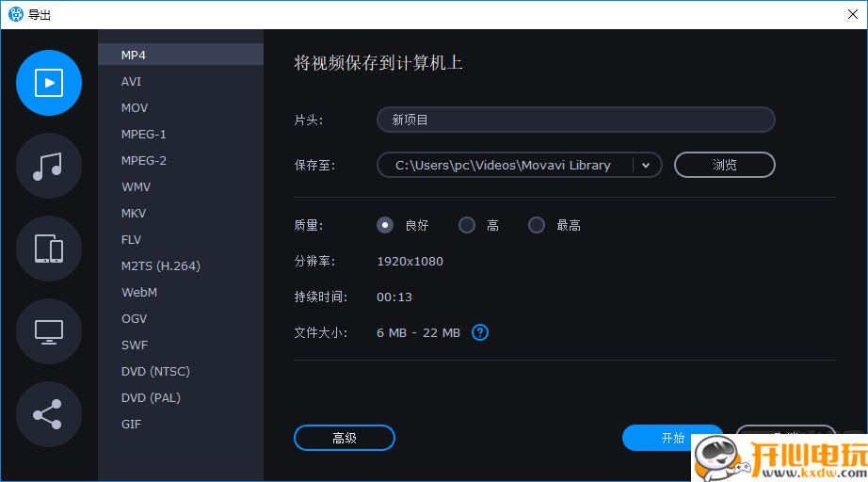Select MOV format in list
The image size is (868, 482).
tap(135, 108)
